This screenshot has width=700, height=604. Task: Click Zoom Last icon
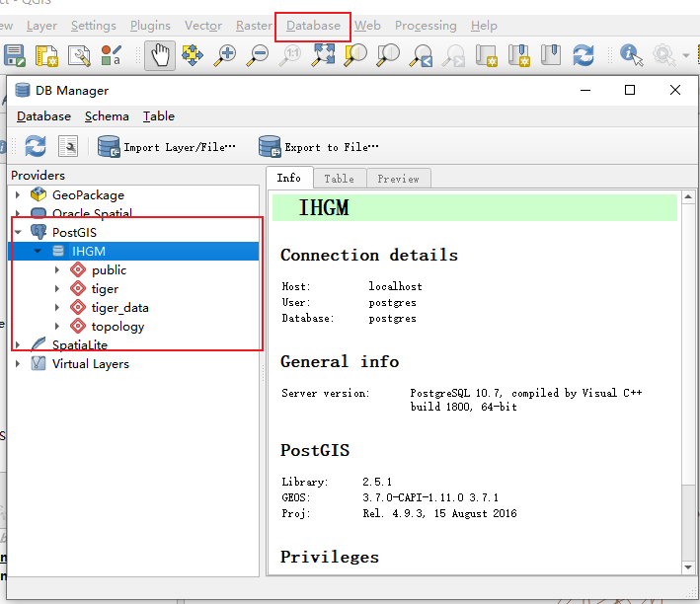(421, 55)
